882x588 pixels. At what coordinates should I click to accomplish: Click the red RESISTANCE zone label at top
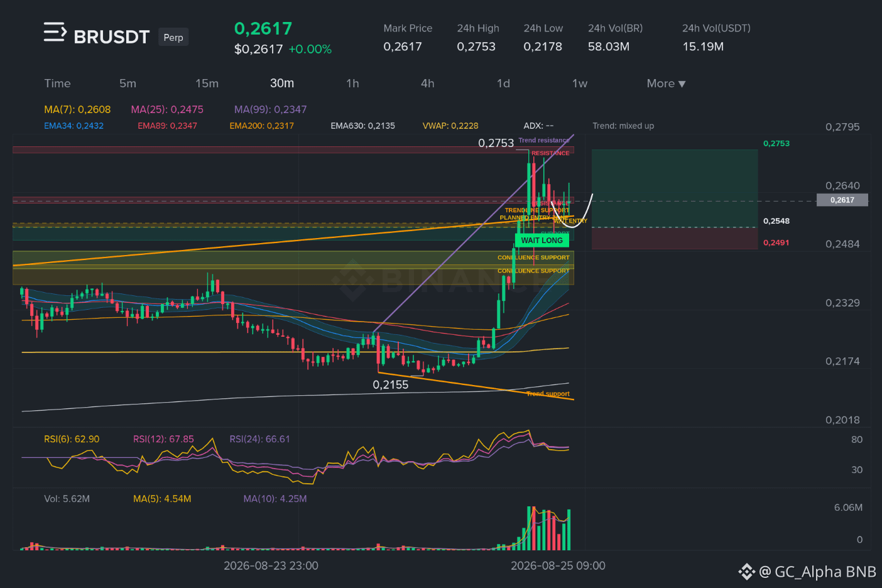(550, 153)
